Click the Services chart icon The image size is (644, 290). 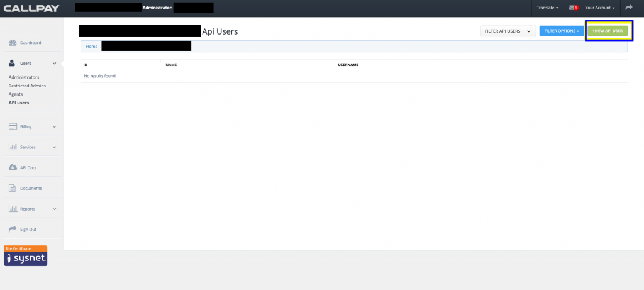pyautogui.click(x=13, y=147)
